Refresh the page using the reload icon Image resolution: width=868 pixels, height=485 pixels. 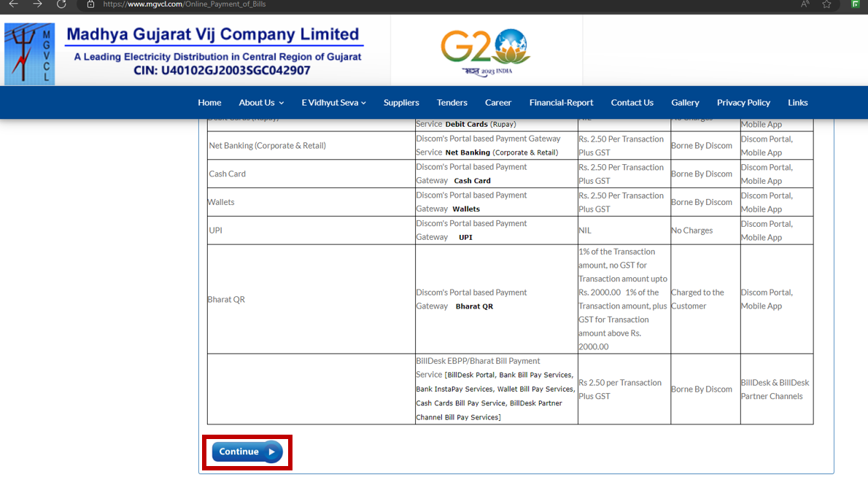coord(61,6)
